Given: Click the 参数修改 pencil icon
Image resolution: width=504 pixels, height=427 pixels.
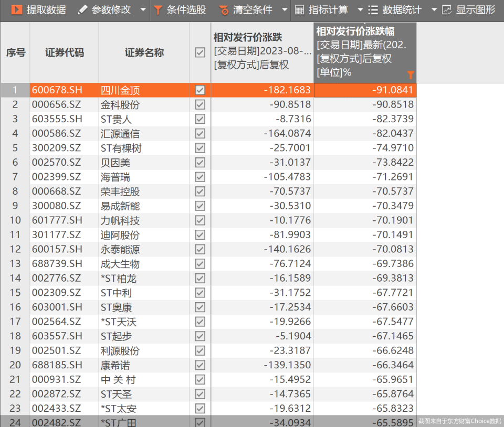Looking at the screenshot, I should click(82, 10).
